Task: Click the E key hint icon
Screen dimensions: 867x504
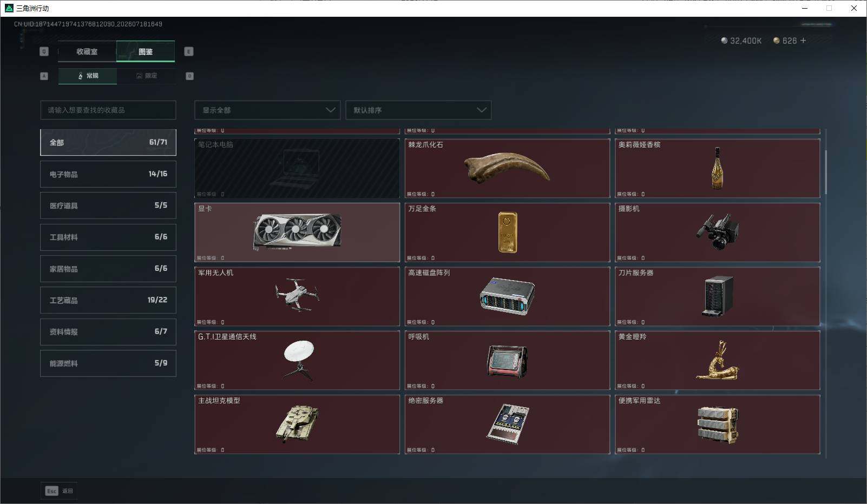Action: click(189, 51)
